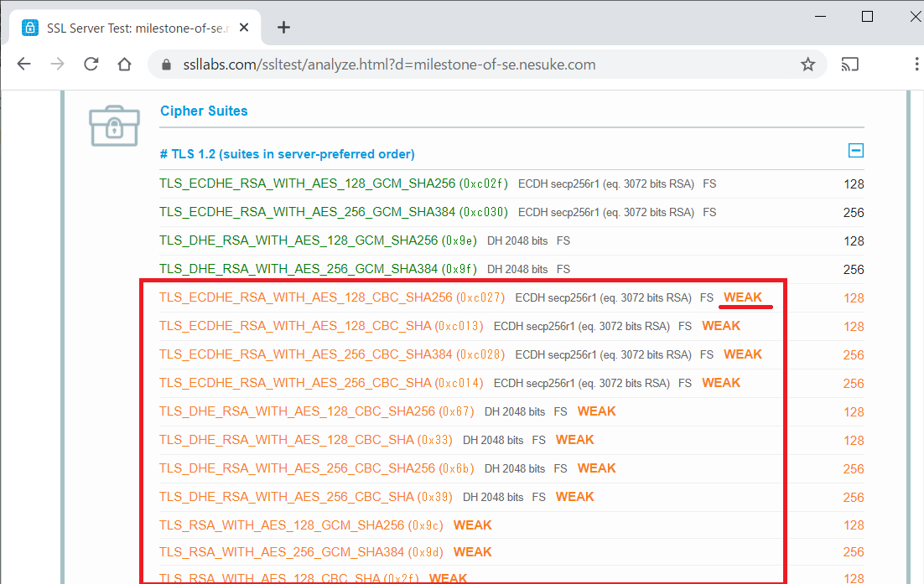Open the Chrome three-dot menu
This screenshot has width=924, height=584.
(x=917, y=65)
